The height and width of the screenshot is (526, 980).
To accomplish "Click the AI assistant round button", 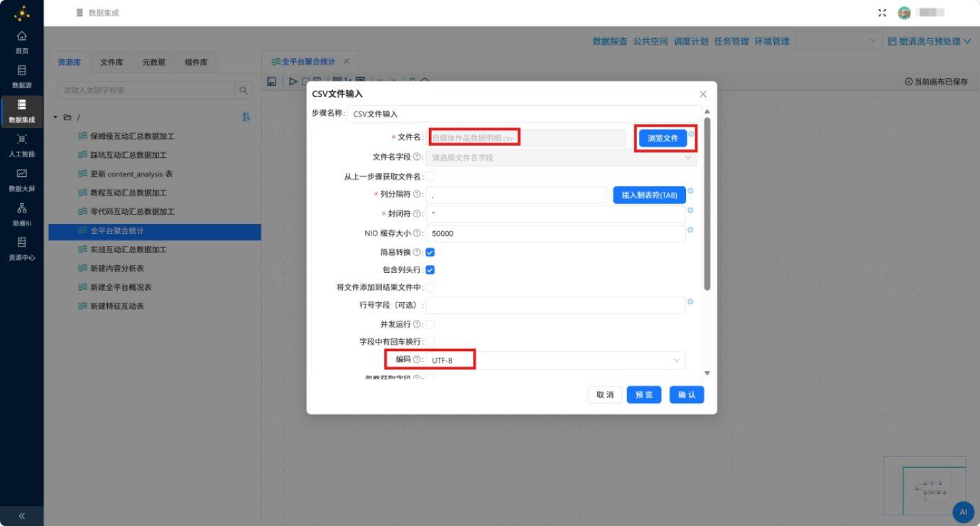I will tap(963, 512).
